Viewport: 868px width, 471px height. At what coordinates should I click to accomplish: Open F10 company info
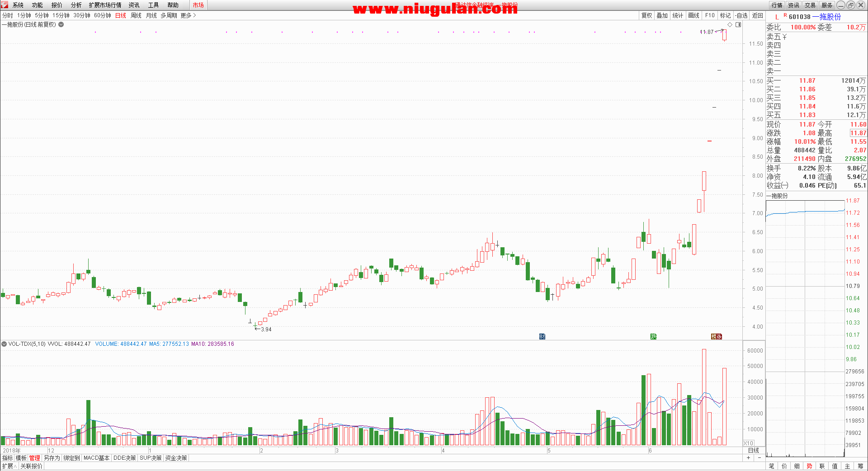[710, 15]
